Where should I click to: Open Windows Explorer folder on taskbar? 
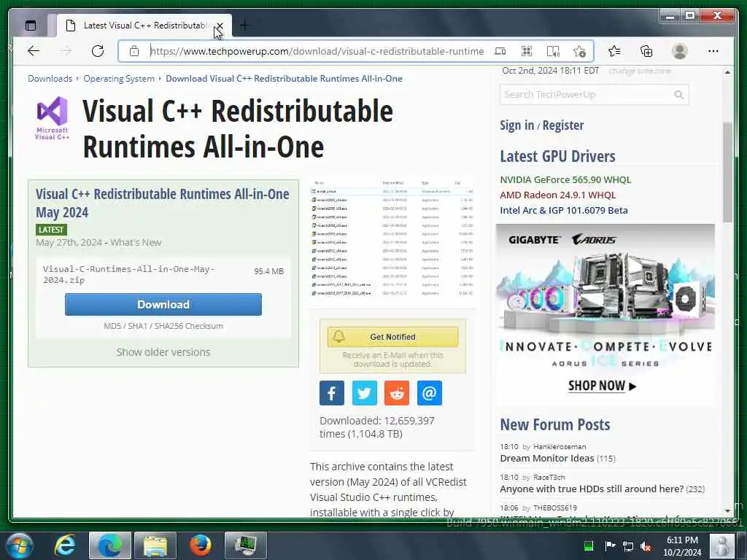pyautogui.click(x=155, y=545)
